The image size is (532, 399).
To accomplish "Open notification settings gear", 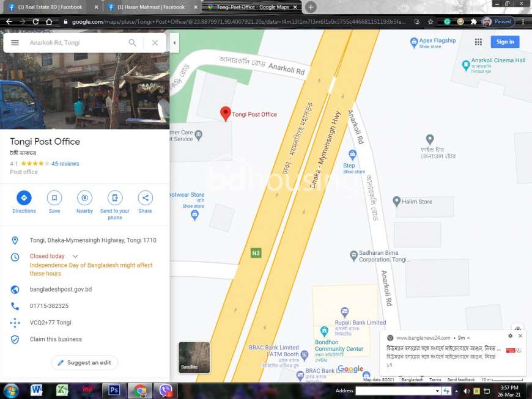I will pyautogui.click(x=510, y=335).
